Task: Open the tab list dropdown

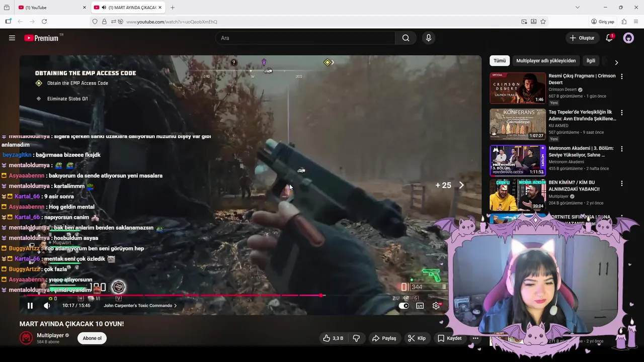Action: pos(578,8)
